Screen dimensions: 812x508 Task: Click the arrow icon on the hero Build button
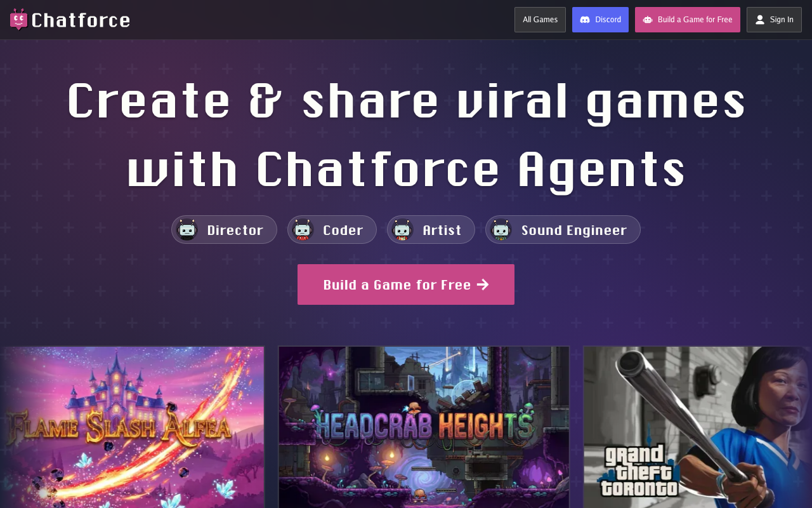click(x=483, y=284)
